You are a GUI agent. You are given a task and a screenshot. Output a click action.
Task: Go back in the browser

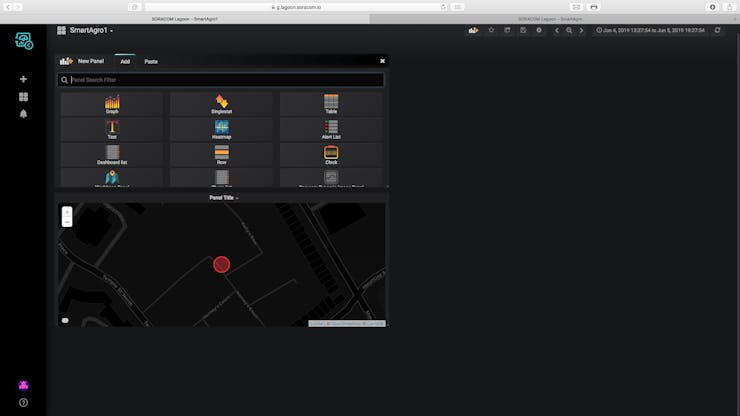pyautogui.click(x=8, y=7)
